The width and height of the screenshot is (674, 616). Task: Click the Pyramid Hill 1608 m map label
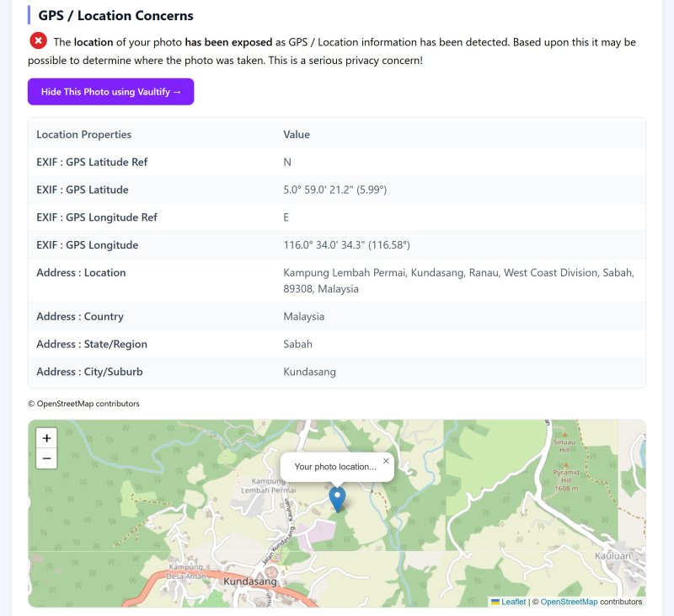566,480
